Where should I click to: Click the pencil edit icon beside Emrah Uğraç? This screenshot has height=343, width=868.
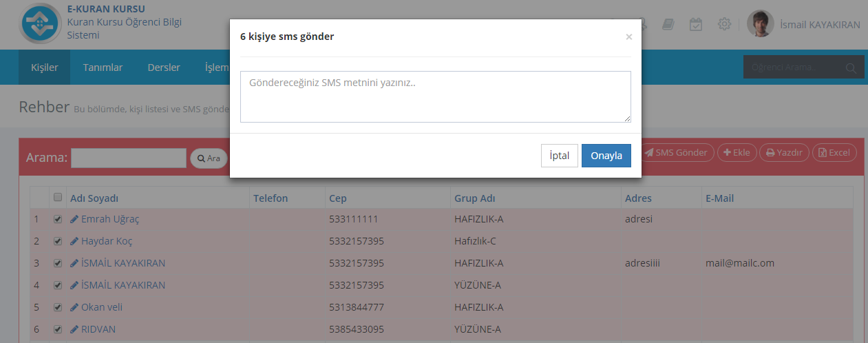click(x=74, y=219)
